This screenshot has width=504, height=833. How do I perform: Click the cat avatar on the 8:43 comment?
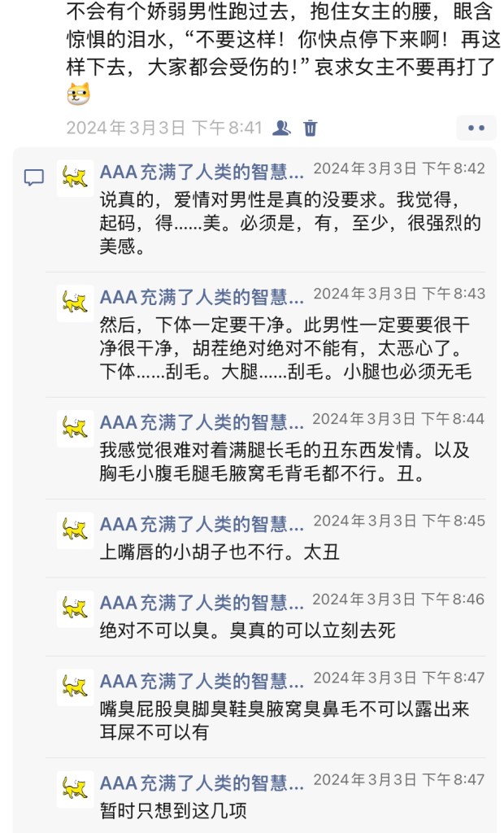(75, 303)
